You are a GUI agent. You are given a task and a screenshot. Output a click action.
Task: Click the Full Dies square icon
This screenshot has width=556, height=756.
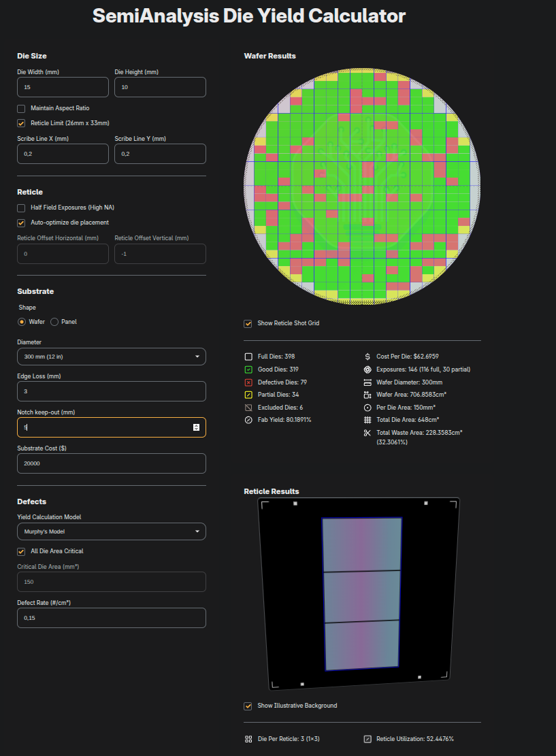tap(248, 357)
